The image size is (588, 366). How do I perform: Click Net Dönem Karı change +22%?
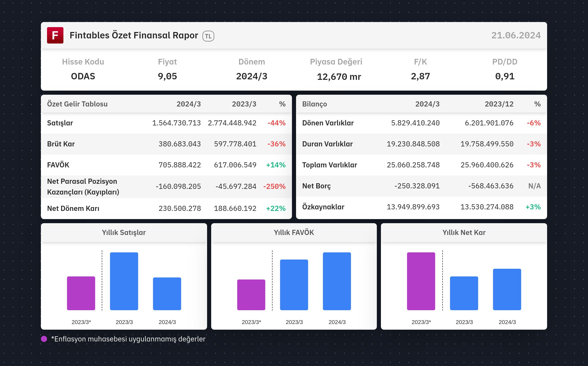[x=276, y=208]
